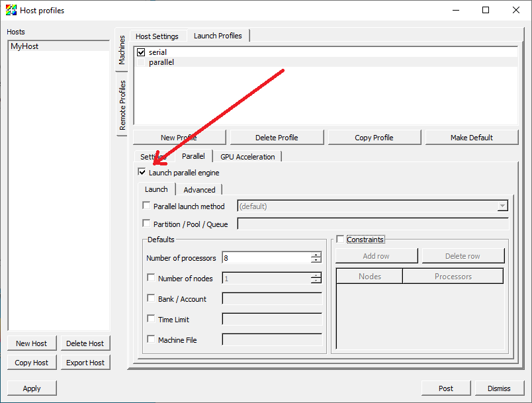The width and height of the screenshot is (532, 403).
Task: Click the Nodes column header
Action: pos(369,277)
